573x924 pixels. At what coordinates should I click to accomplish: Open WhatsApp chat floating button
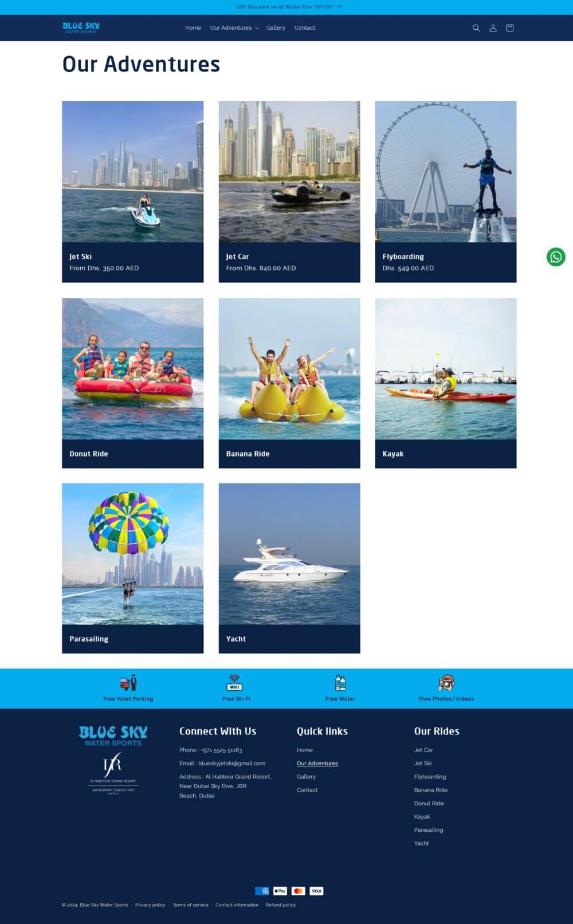(556, 257)
